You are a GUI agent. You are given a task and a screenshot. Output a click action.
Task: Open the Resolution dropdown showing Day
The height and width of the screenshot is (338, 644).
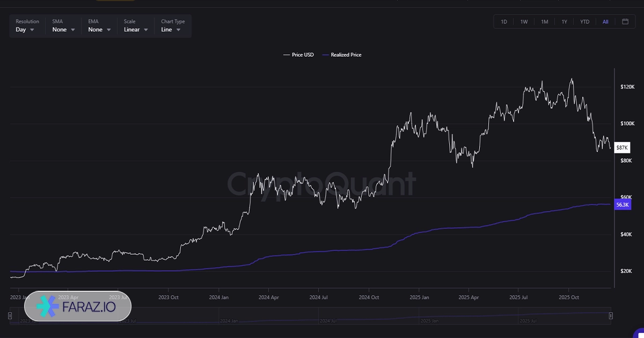point(26,30)
